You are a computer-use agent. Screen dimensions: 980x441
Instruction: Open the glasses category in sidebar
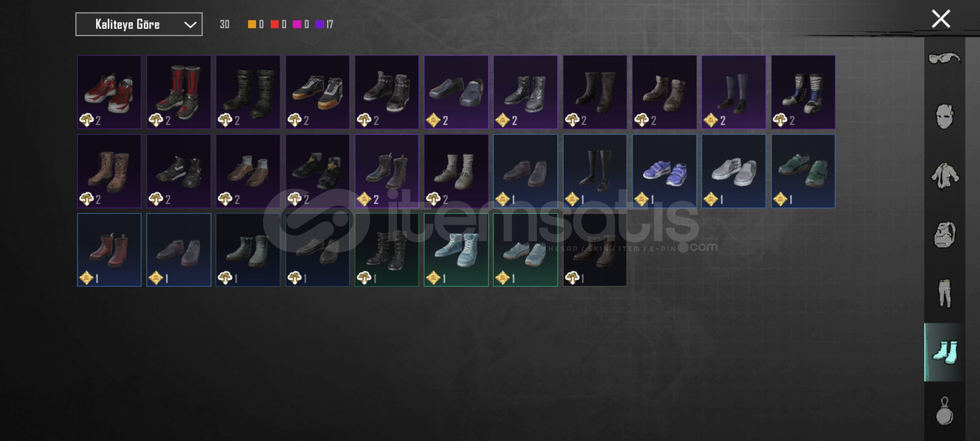coord(944,58)
